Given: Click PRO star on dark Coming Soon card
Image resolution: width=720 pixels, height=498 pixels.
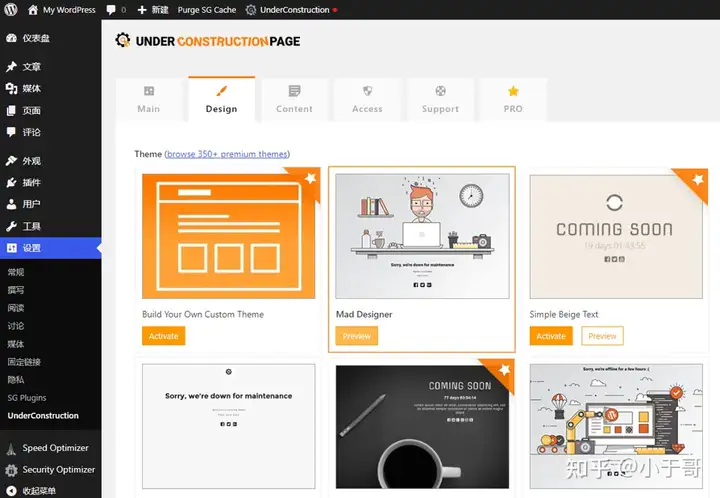Looking at the screenshot, I should [504, 369].
